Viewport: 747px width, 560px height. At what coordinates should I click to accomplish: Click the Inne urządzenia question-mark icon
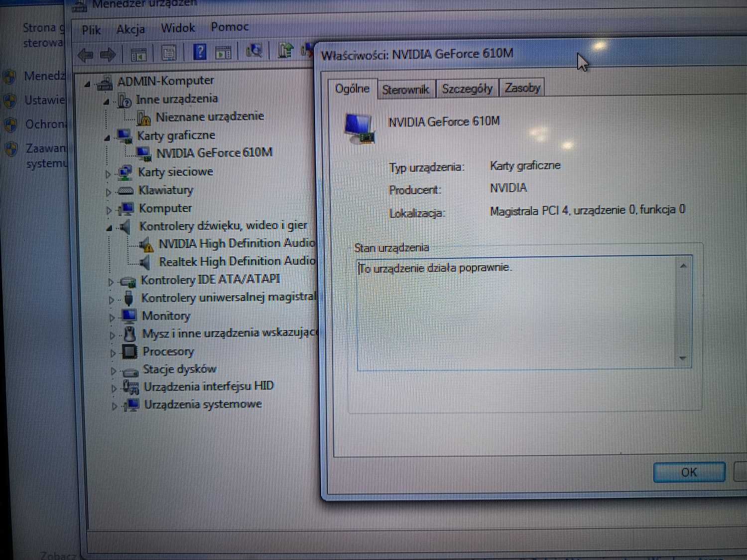point(124,101)
